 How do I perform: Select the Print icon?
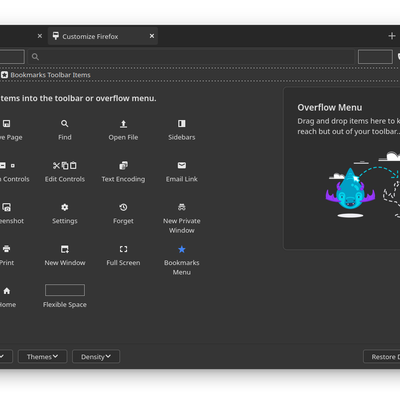coord(6,249)
